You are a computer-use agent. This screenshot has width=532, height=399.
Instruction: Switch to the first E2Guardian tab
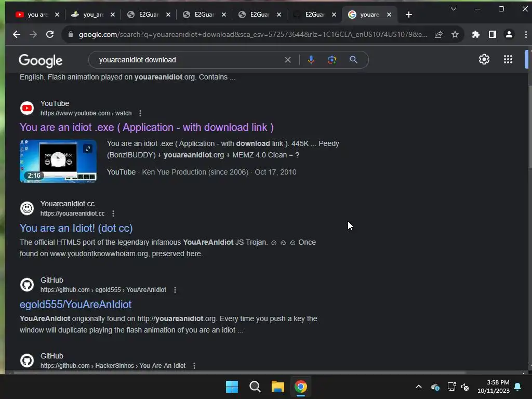(143, 15)
